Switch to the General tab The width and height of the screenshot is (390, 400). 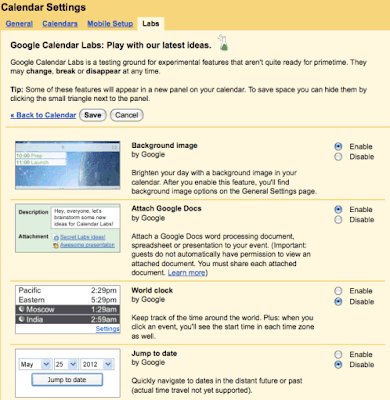click(19, 24)
